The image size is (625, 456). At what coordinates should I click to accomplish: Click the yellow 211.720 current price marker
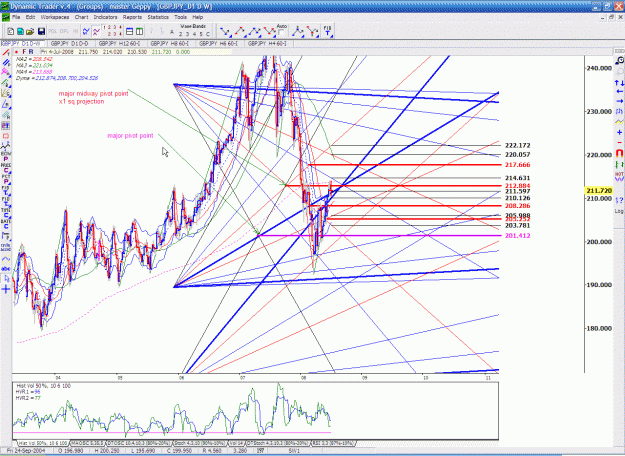pos(599,191)
